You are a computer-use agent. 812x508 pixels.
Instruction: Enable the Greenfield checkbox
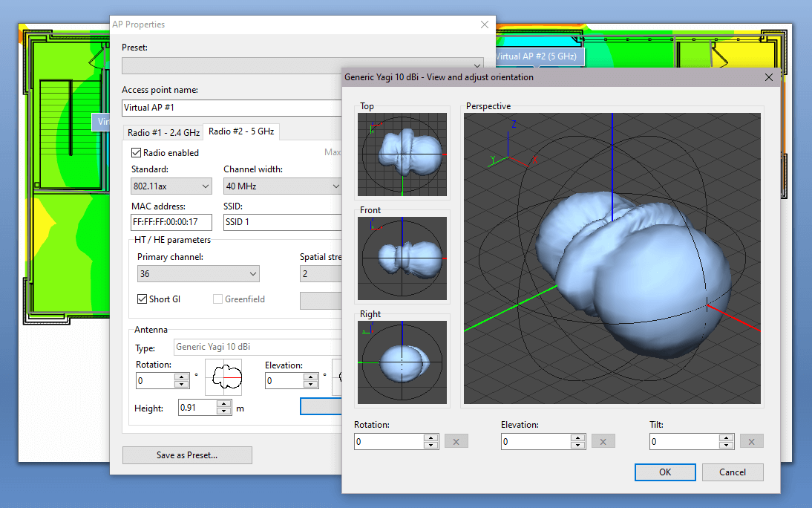click(217, 299)
